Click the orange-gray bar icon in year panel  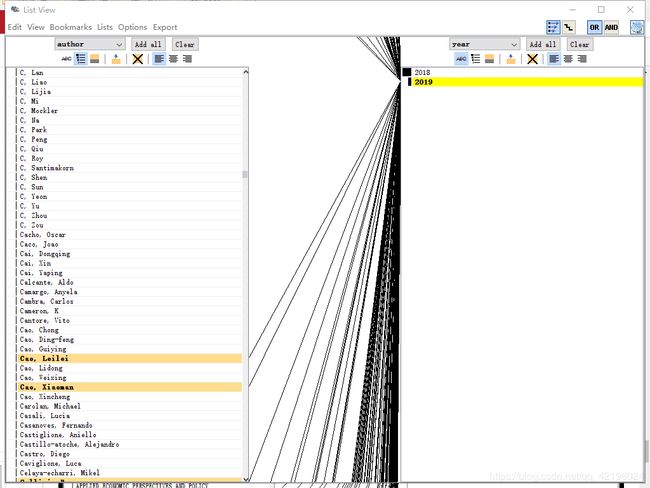[x=490, y=59]
